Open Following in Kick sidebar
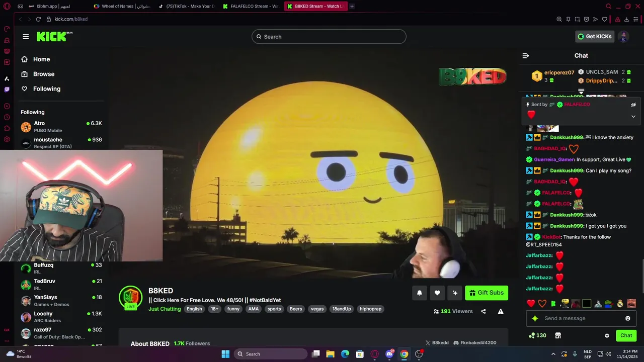This screenshot has height=362, width=644. pyautogui.click(x=41, y=88)
